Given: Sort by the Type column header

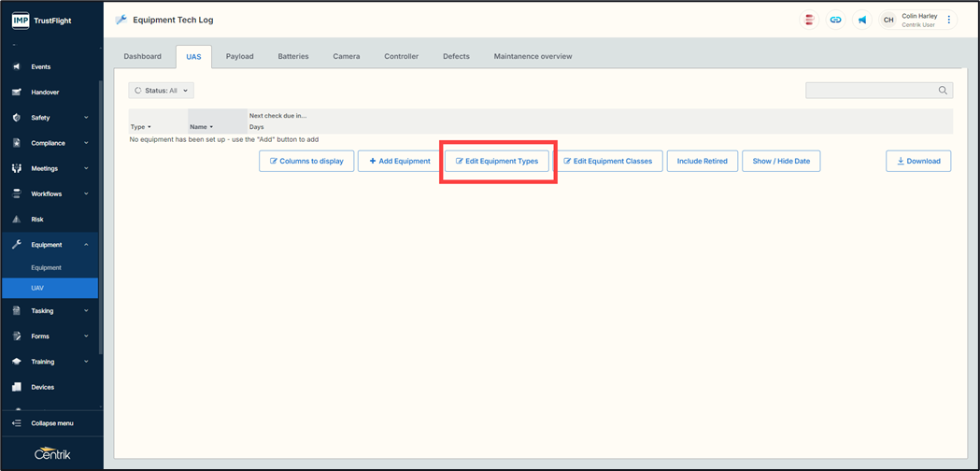Looking at the screenshot, I should pyautogui.click(x=140, y=127).
